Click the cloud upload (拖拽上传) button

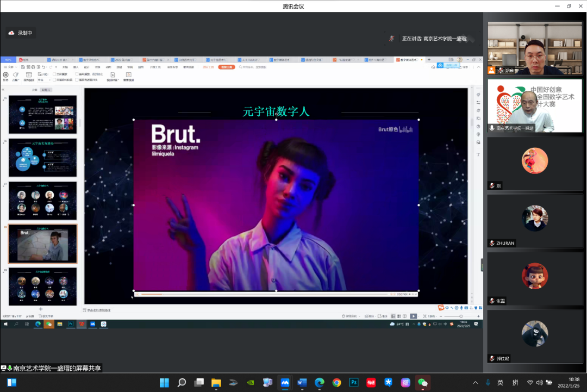[x=448, y=65]
